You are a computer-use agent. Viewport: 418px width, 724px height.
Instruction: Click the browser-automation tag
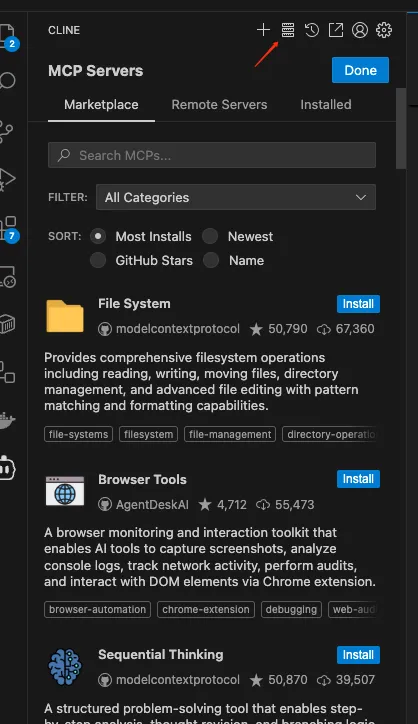click(x=97, y=609)
